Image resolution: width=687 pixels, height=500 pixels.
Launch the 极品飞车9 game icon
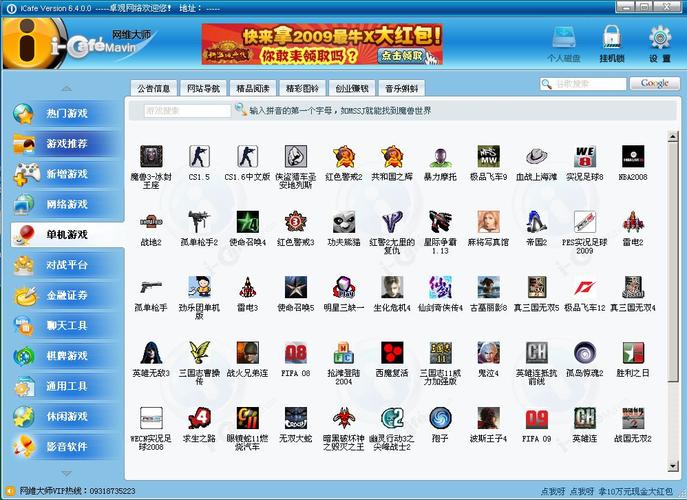[489, 156]
